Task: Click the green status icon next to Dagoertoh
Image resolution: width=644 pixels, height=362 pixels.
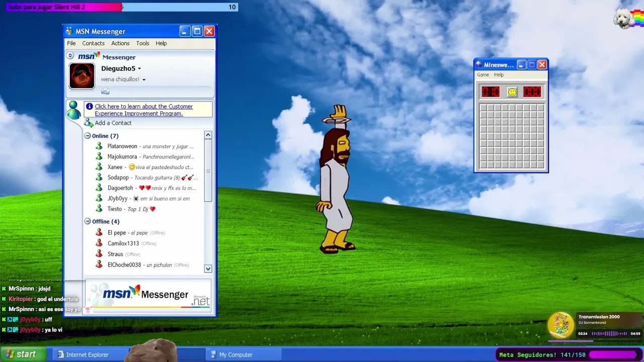Action: click(99, 188)
